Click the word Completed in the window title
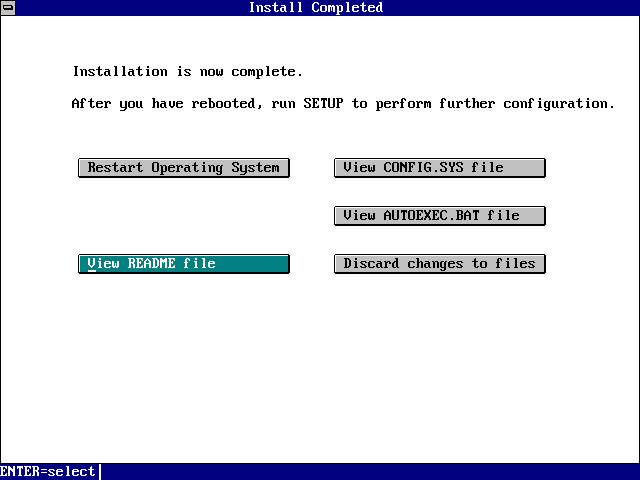This screenshot has width=640, height=480. point(347,8)
